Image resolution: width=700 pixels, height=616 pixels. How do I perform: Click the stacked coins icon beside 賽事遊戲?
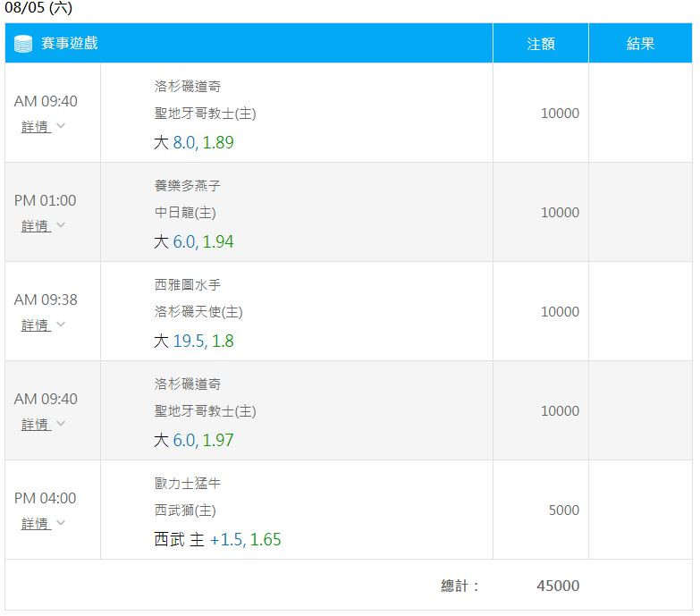pos(23,44)
